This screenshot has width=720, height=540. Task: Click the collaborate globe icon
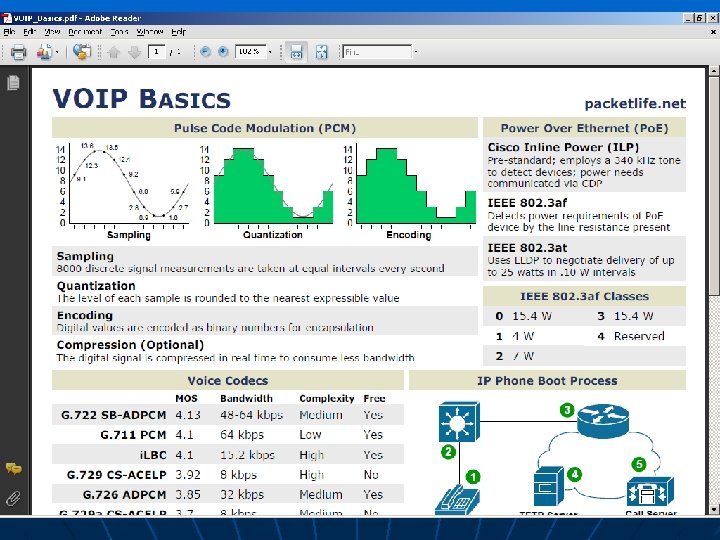[x=82, y=52]
